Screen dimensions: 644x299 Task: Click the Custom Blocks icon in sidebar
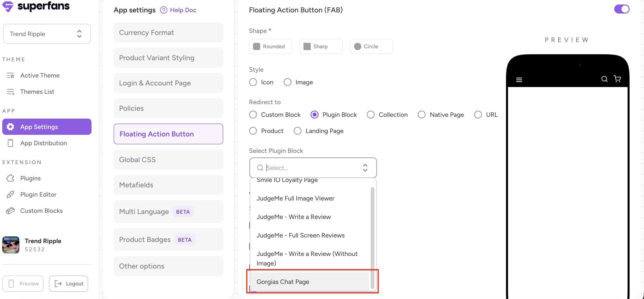(x=10, y=211)
